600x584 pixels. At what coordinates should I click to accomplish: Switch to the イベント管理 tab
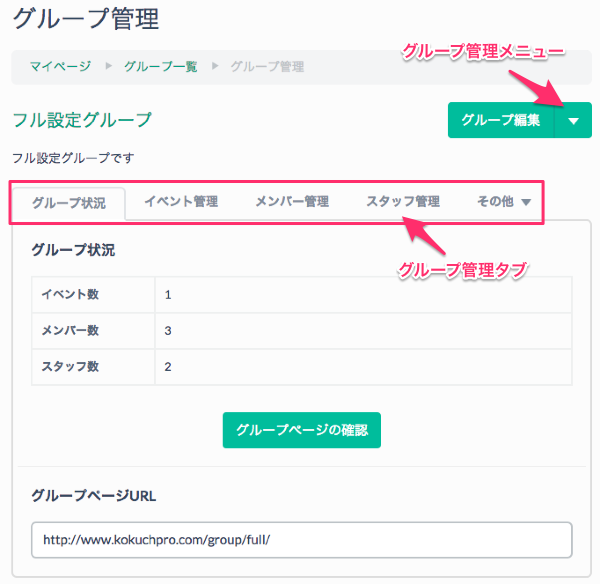click(181, 202)
